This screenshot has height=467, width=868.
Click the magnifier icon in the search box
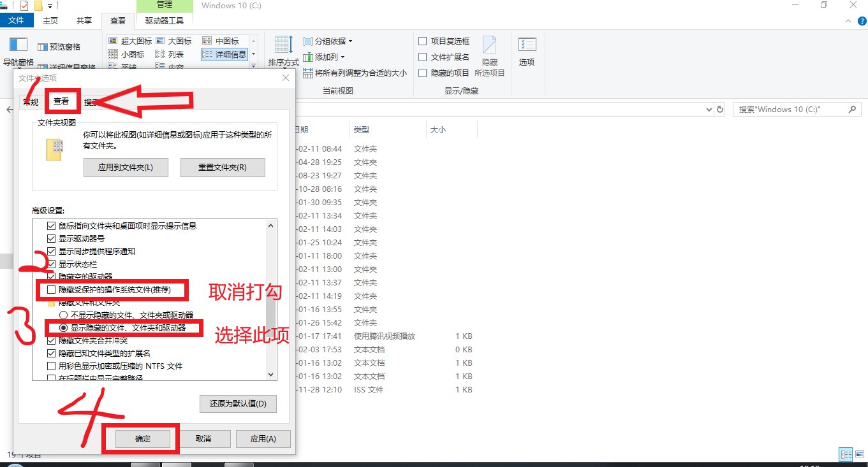(852, 109)
